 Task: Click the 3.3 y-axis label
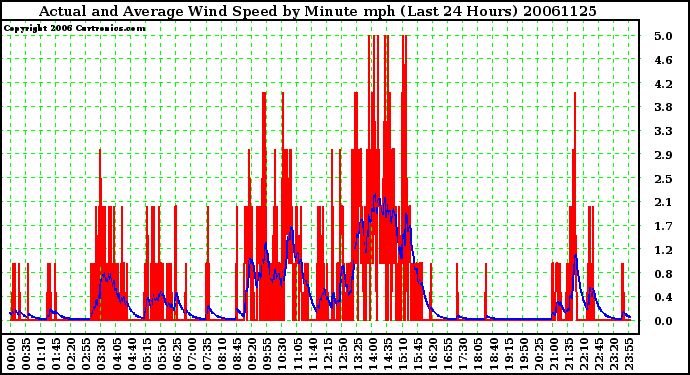pos(663,131)
